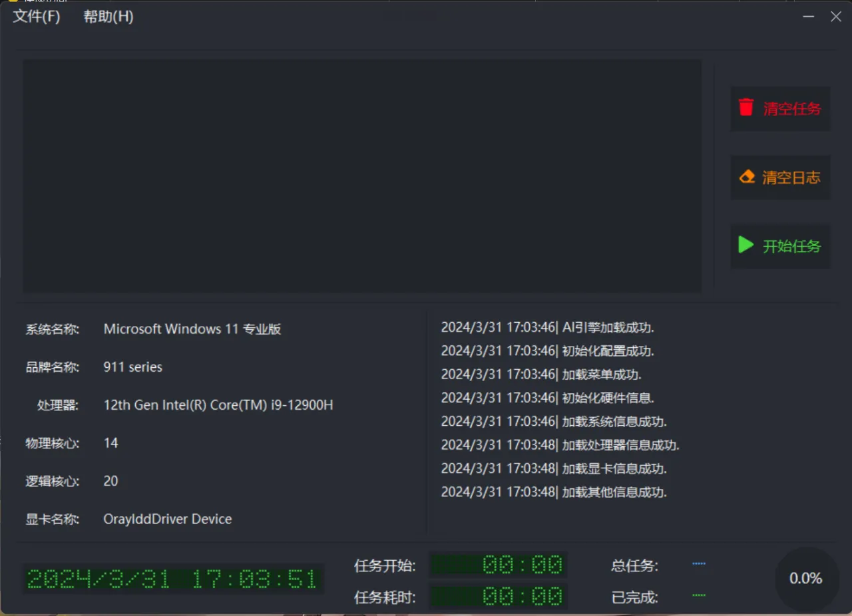
Task: Click the 'i9-12900H' processor value
Action: 218,405
